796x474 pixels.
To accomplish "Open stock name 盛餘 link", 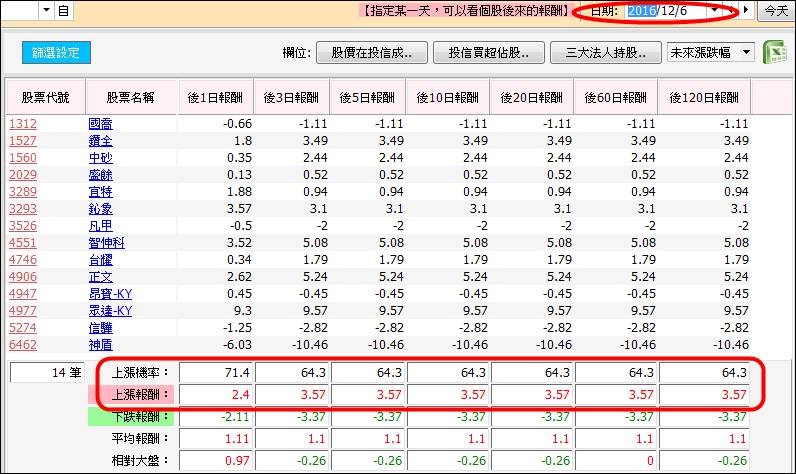I will click(x=101, y=175).
